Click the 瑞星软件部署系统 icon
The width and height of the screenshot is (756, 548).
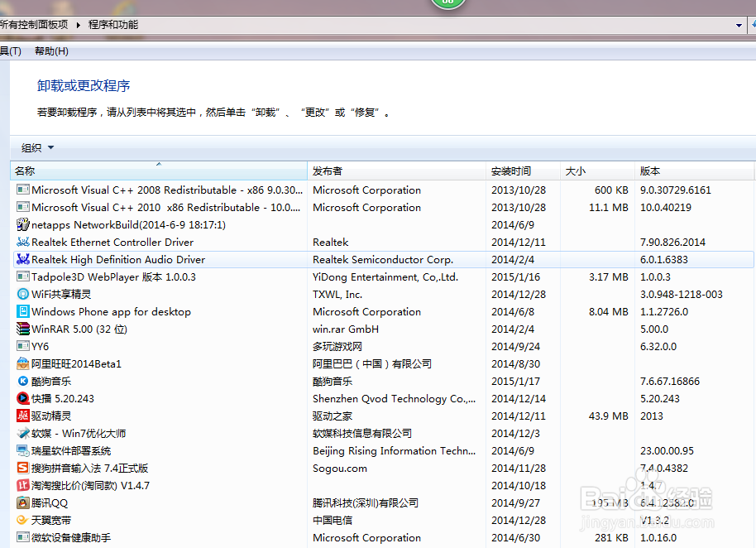22,450
